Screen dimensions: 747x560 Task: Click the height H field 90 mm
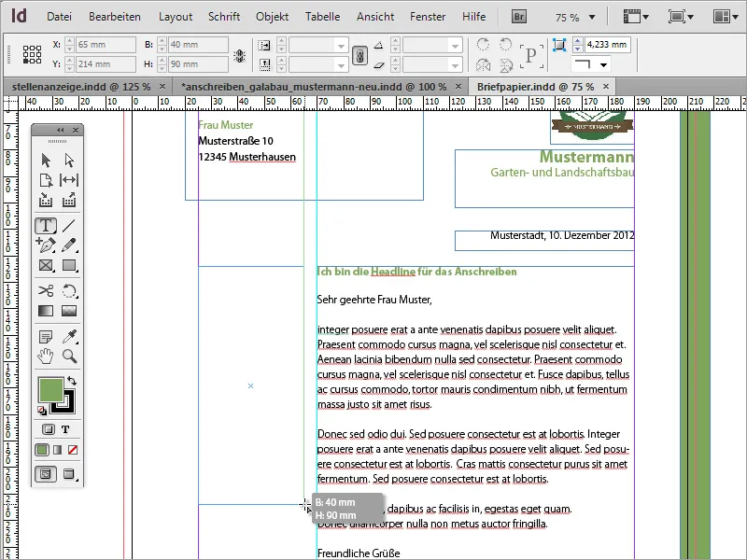tap(198, 64)
